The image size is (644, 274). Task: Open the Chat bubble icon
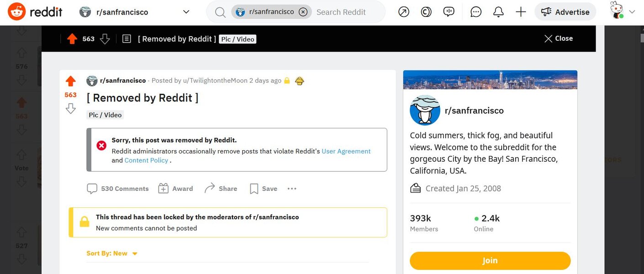(476, 12)
